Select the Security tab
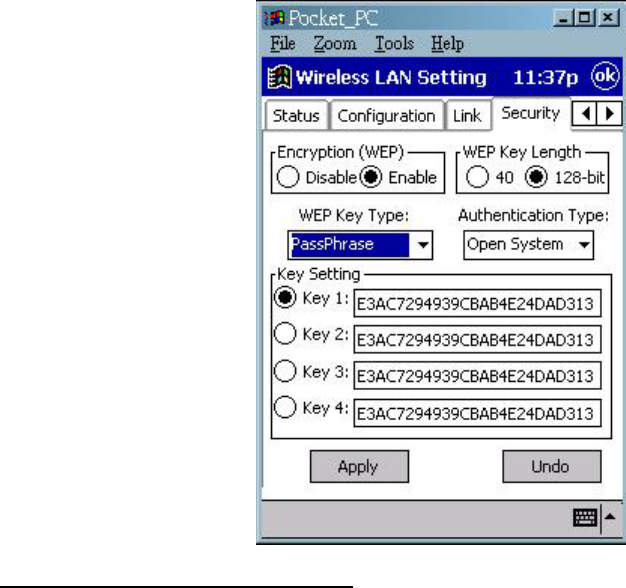Screen dimensions: 626x588 pyautogui.click(x=531, y=113)
